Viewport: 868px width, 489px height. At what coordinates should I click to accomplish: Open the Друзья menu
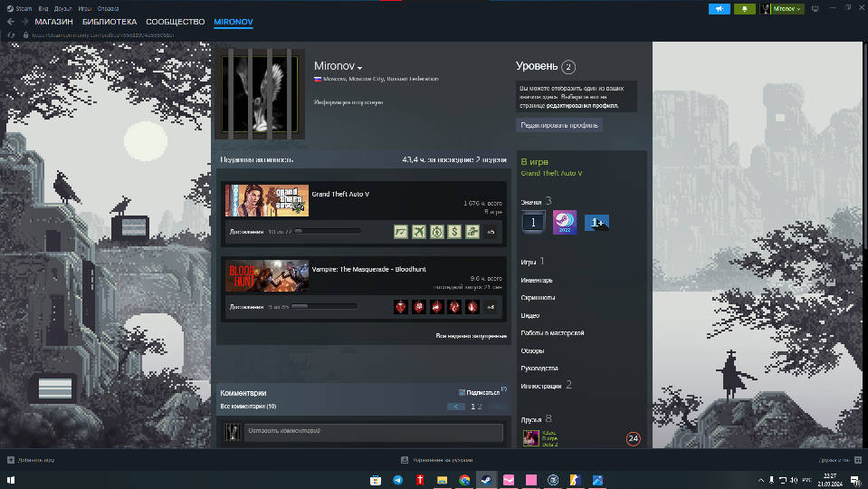click(63, 8)
